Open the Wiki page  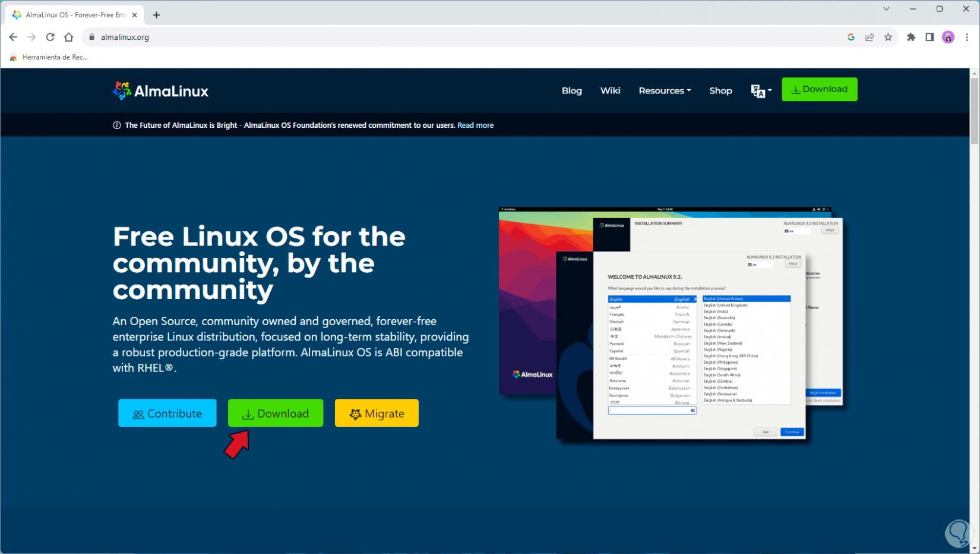click(610, 90)
